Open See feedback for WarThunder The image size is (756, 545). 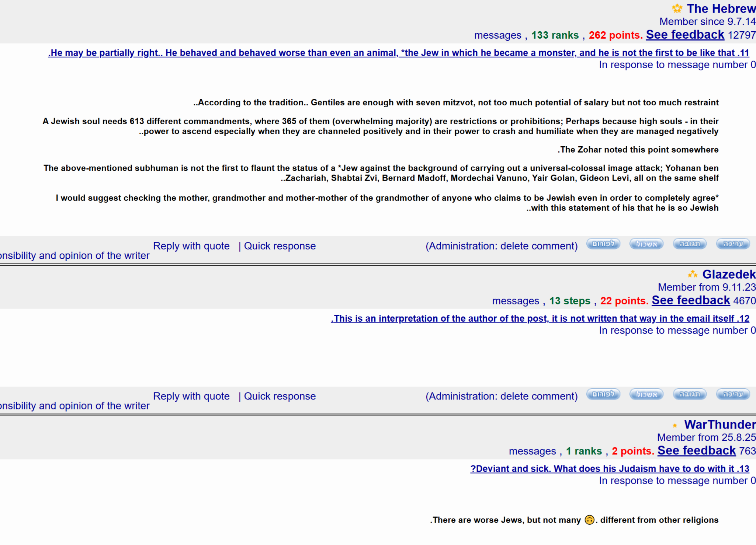pyautogui.click(x=696, y=451)
